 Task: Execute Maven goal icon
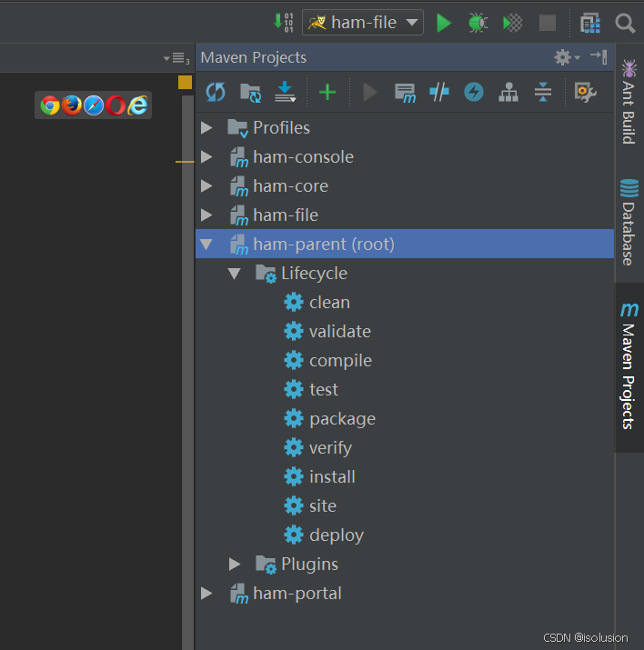point(405,93)
